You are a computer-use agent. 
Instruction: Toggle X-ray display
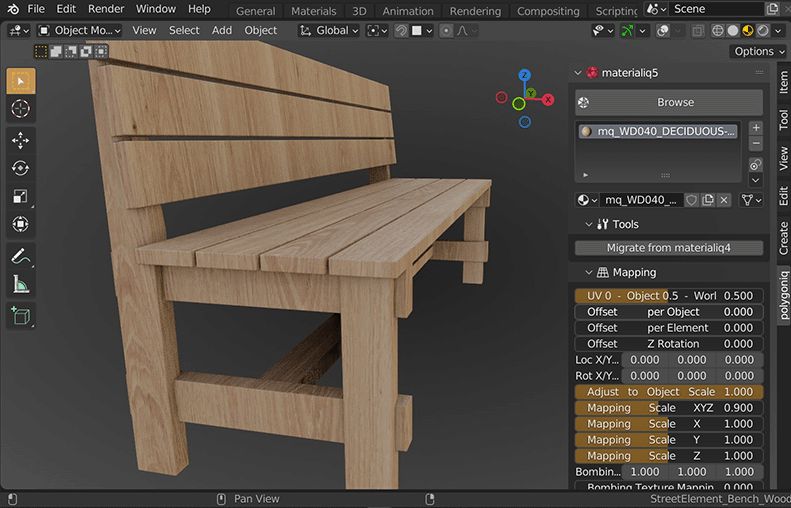click(698, 31)
